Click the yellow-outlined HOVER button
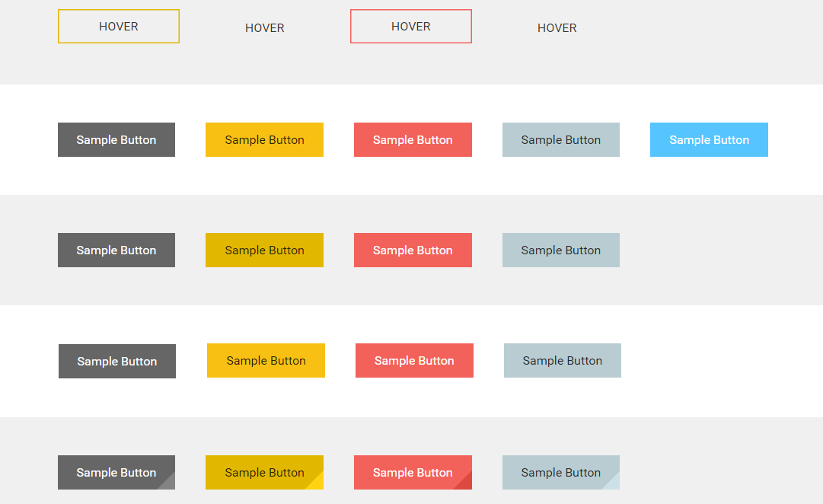 tap(119, 26)
